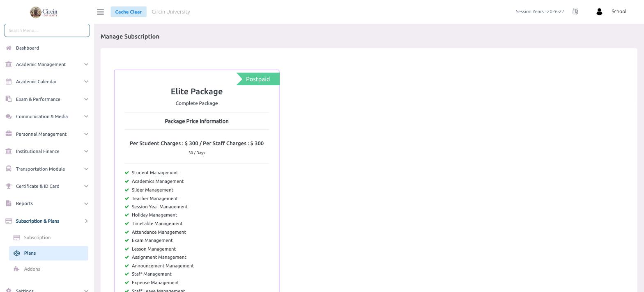Click the Transportation Module bus icon

[9, 169]
